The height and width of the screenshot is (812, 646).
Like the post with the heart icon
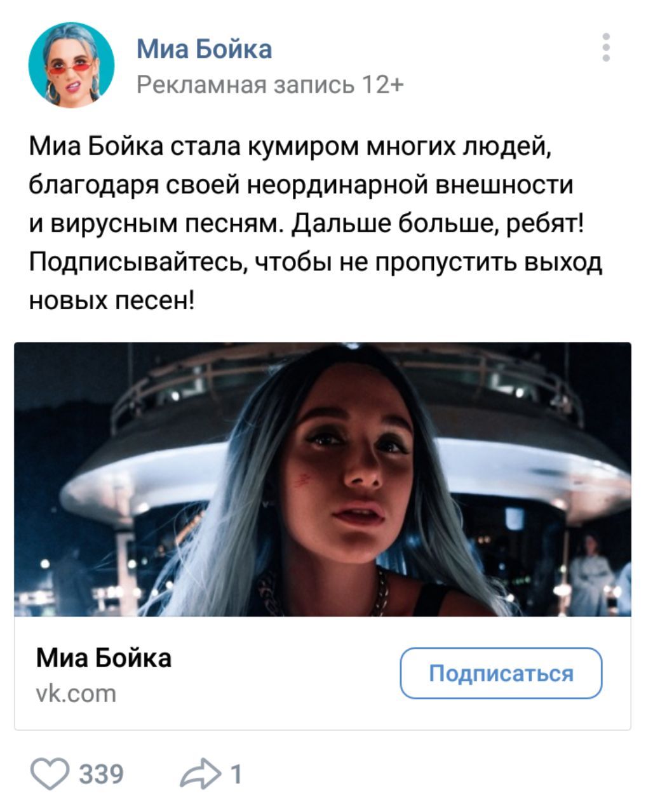coord(49,775)
